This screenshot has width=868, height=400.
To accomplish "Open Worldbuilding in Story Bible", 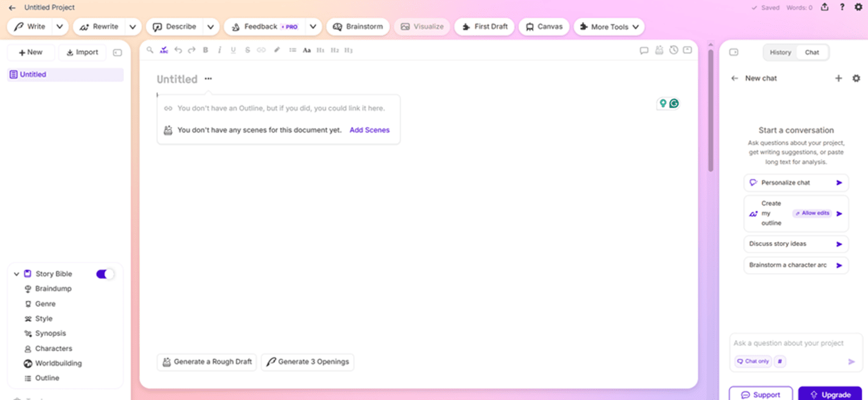I will tap(58, 363).
